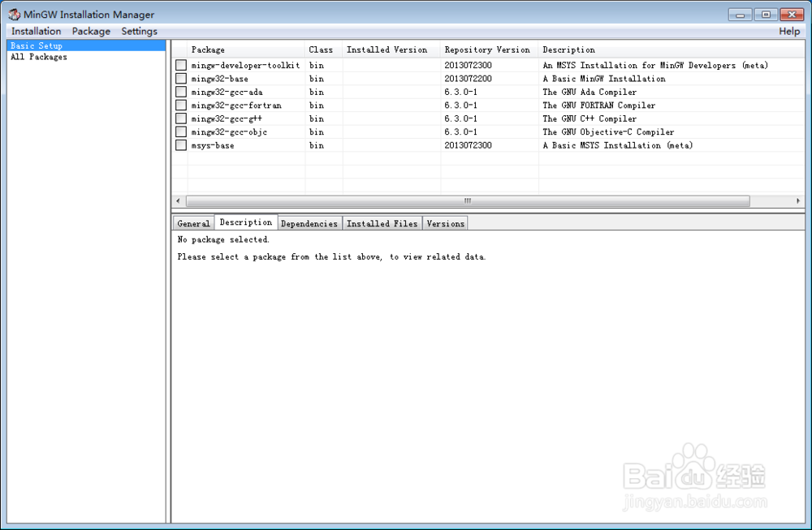812x530 pixels.
Task: Click 'The GNU Ada Compiler' description
Action: pyautogui.click(x=590, y=93)
